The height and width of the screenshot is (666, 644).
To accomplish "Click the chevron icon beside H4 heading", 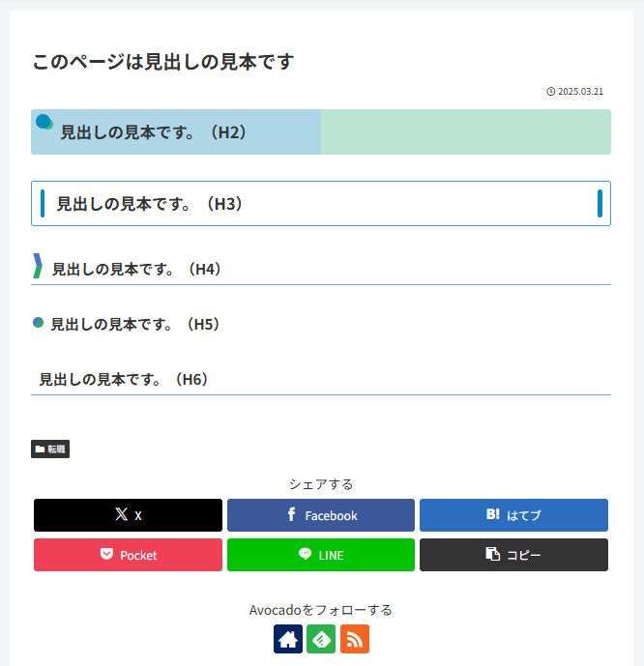I will point(38,266).
